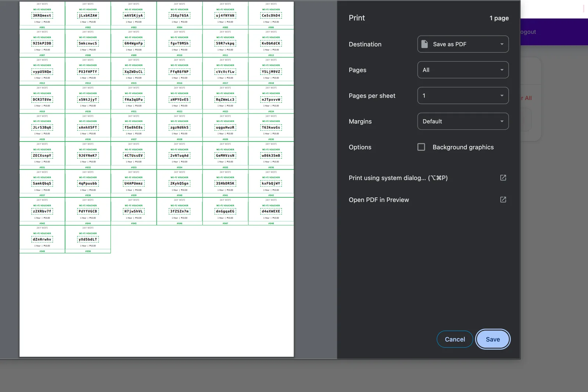Click voucher code 3fZSZn7m in preview

(x=179, y=211)
